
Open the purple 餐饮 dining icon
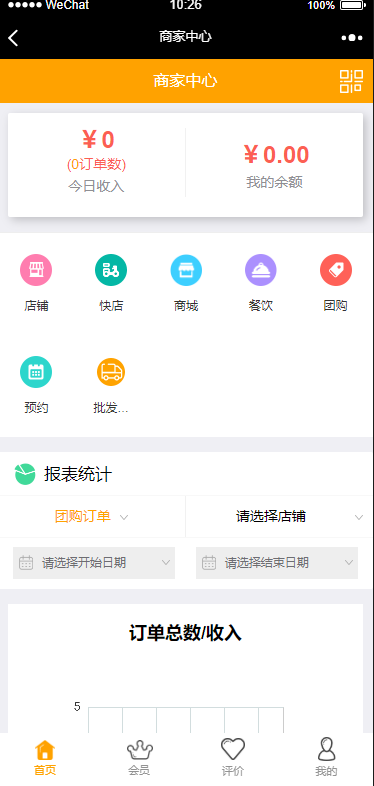pos(261,270)
